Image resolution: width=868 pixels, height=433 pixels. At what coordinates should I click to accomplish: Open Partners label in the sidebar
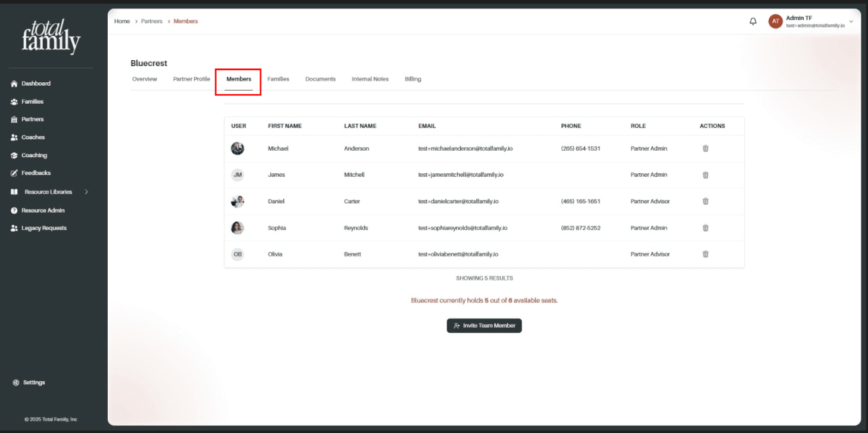pyautogui.click(x=33, y=119)
